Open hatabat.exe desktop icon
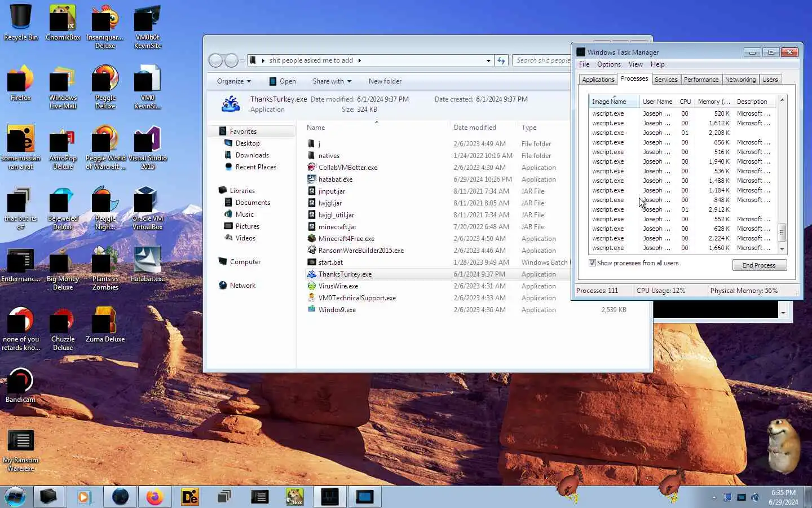 pyautogui.click(x=148, y=264)
